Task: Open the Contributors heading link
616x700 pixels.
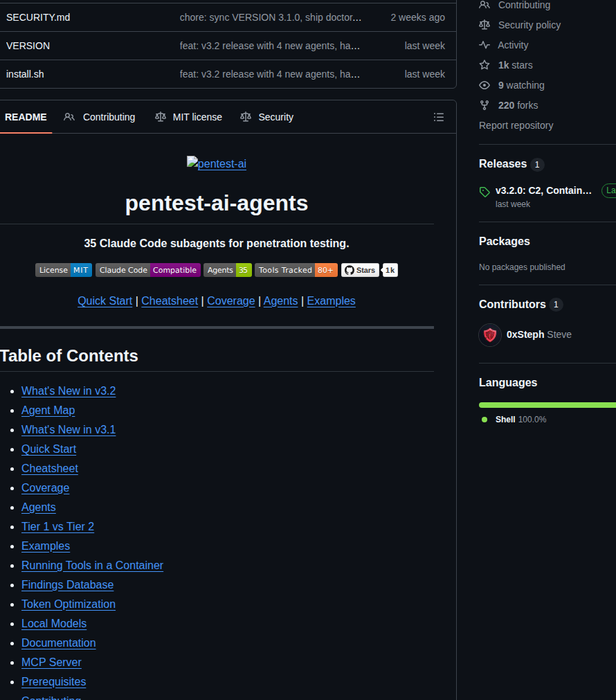Action: (x=512, y=305)
